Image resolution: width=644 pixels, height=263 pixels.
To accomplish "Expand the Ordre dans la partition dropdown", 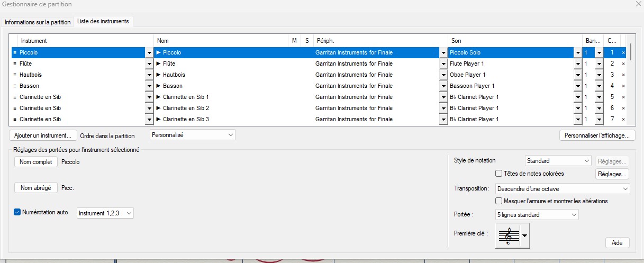I will click(x=193, y=135).
